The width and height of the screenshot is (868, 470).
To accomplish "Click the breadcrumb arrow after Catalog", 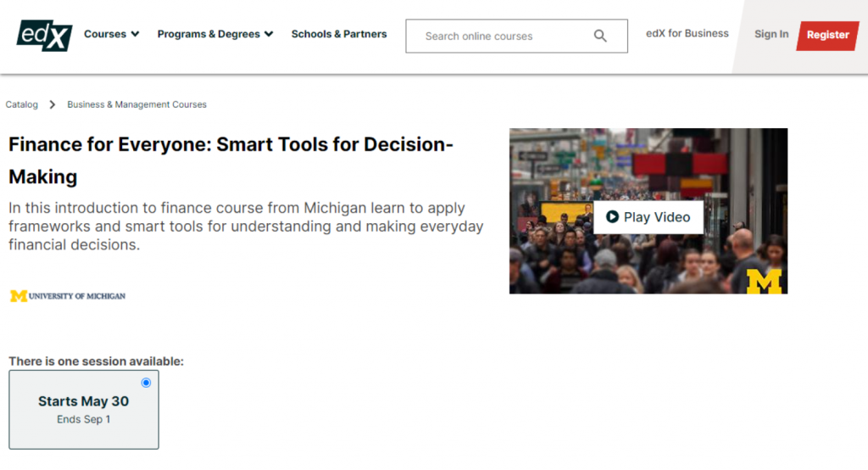I will click(53, 104).
